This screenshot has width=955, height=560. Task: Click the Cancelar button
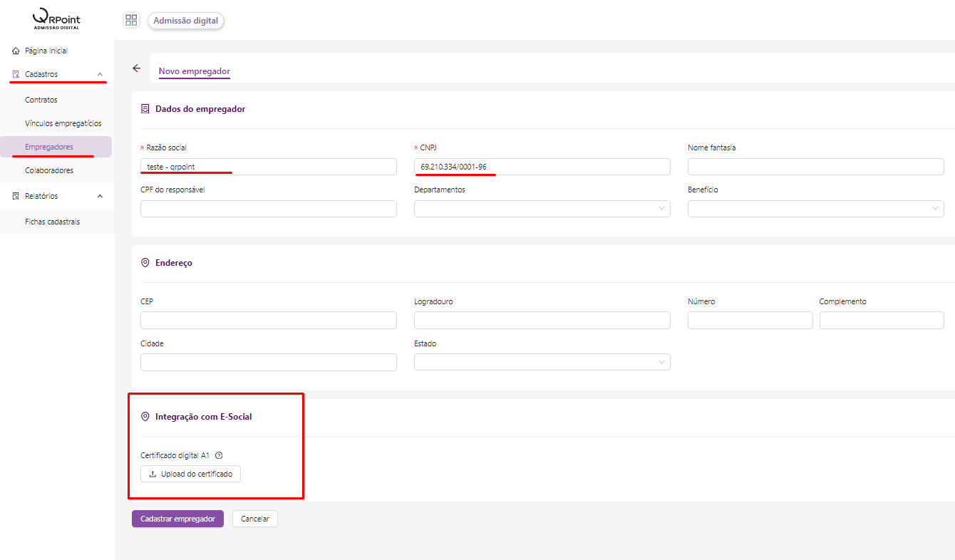[254, 519]
